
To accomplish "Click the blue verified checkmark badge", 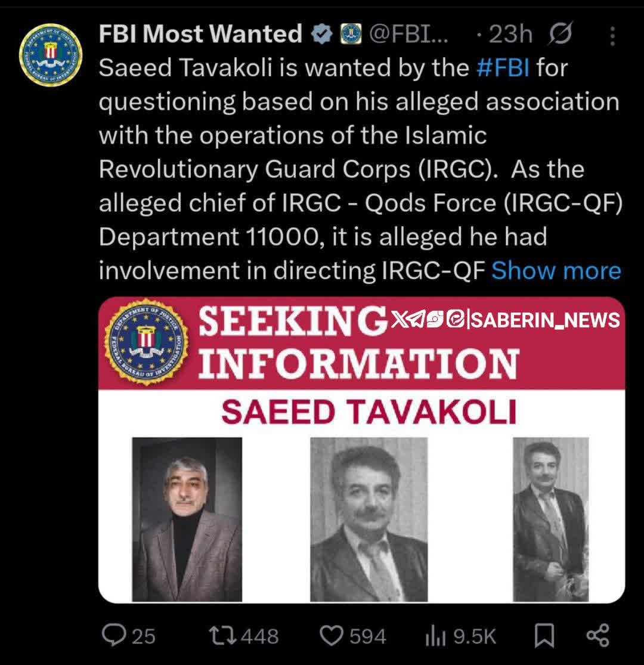I will pyautogui.click(x=322, y=35).
